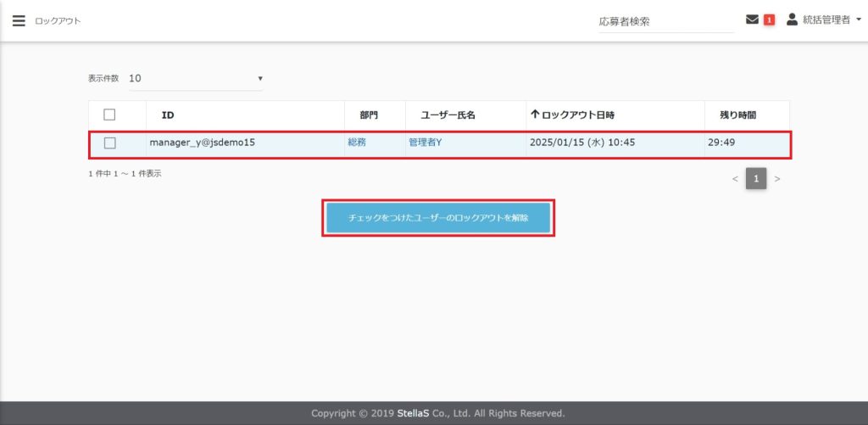Sort the table by ID column header

click(x=168, y=115)
